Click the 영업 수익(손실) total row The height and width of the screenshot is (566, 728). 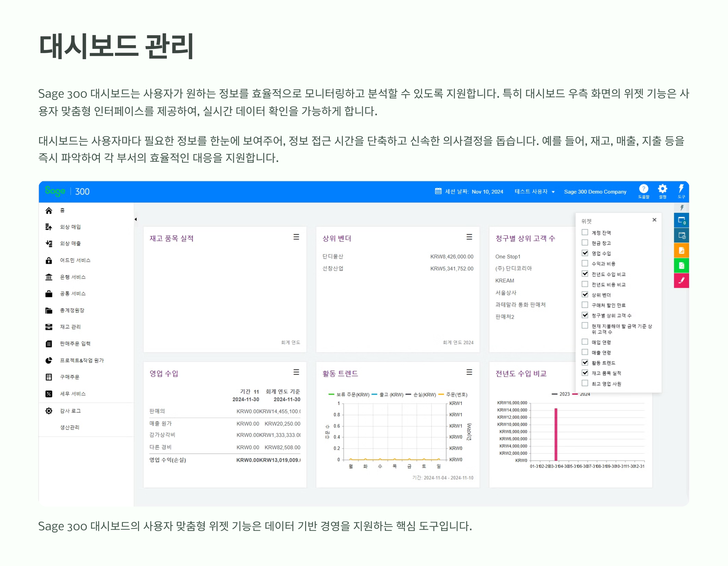point(225,460)
